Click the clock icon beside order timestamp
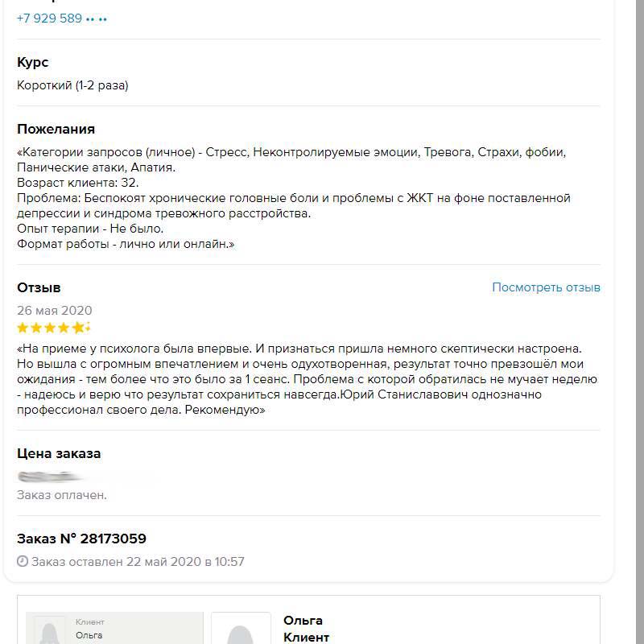 pyautogui.click(x=23, y=562)
